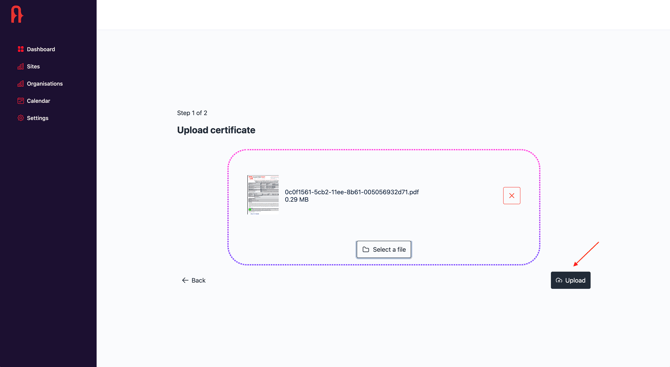Click the Dashboard grid icon
The height and width of the screenshot is (367, 670).
pyautogui.click(x=21, y=49)
